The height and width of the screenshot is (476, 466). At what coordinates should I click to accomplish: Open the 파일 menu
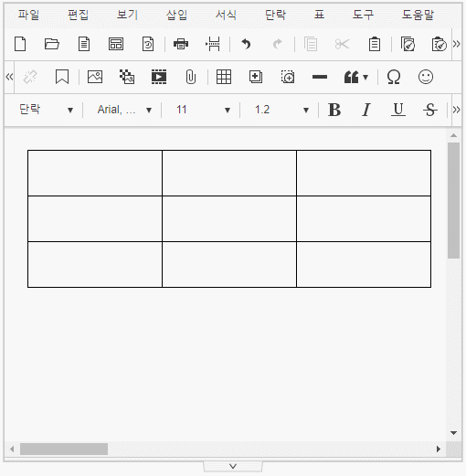tap(28, 15)
